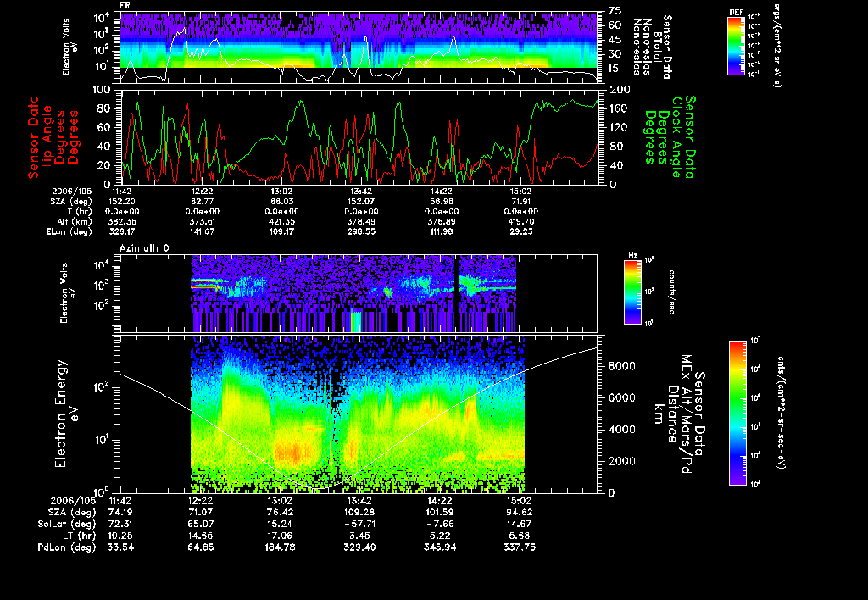Click the 6000 km tick label

pyautogui.click(x=621, y=398)
